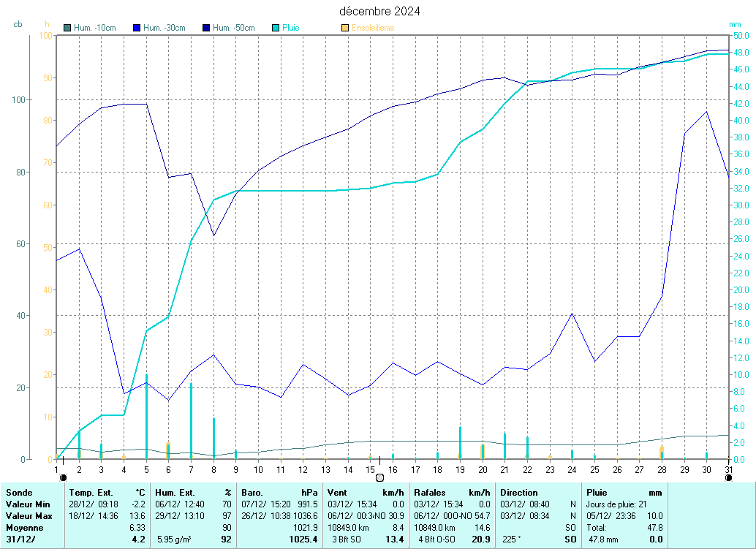This screenshot has height=549, width=756.
Task: Toggle the Hum. -10cm series label
Action: pos(95,28)
